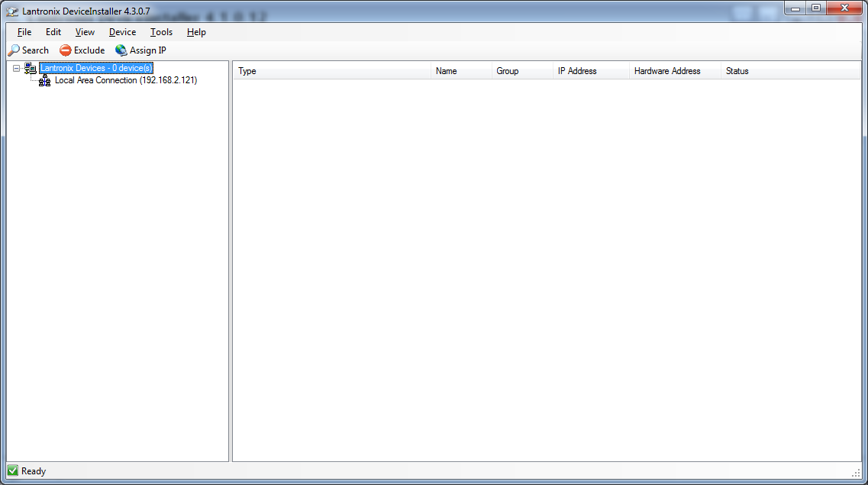
Task: Select Lantronix Devices - 0 device(s) node
Action: tap(96, 68)
